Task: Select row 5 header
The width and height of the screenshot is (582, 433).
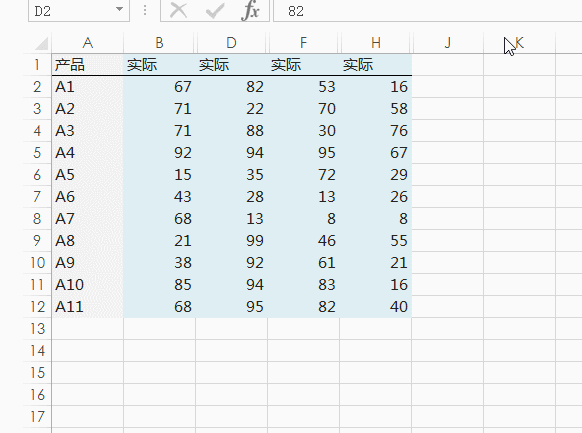Action: click(x=37, y=153)
